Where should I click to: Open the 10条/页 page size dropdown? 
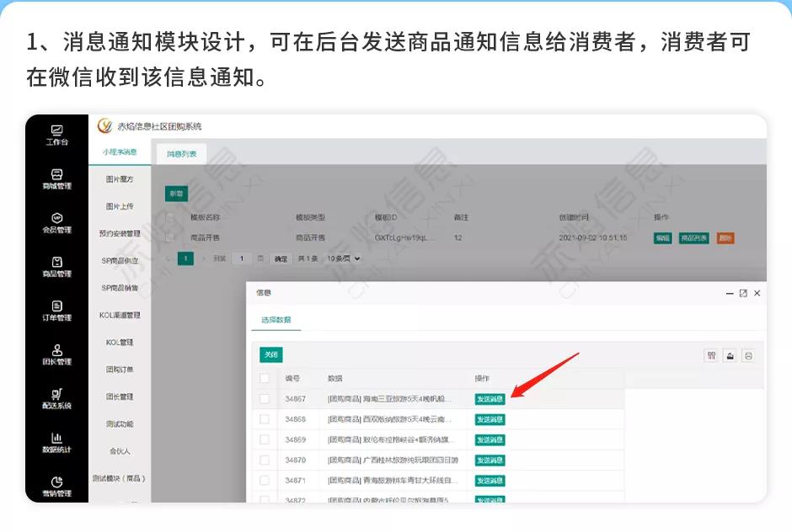343,258
